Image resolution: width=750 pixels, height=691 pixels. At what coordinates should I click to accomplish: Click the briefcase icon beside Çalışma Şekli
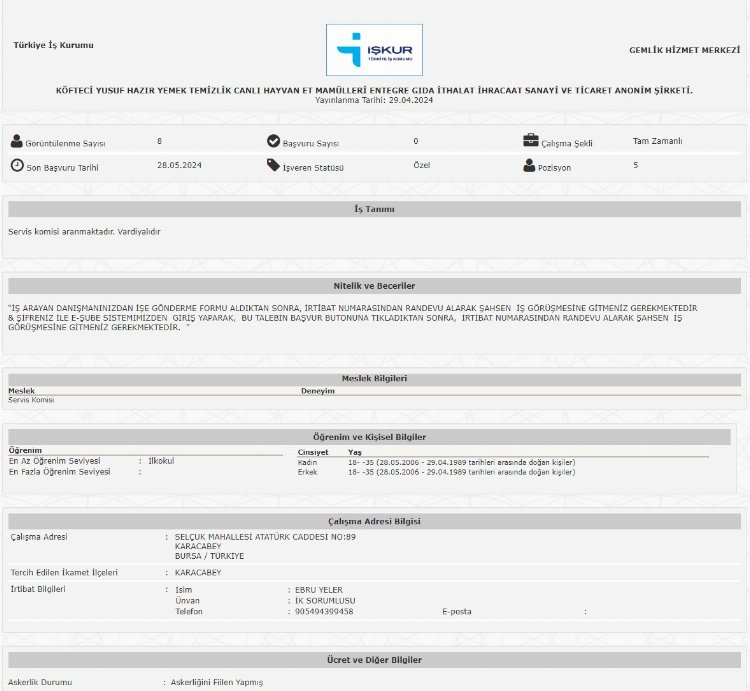[x=531, y=141]
